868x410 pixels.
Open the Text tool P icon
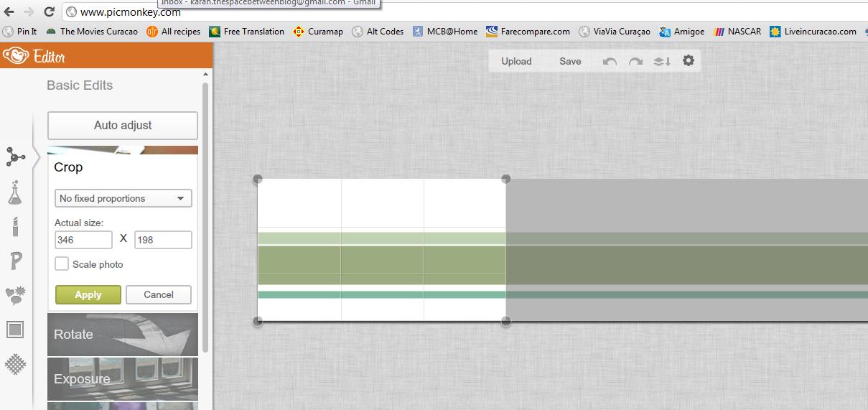[16, 261]
